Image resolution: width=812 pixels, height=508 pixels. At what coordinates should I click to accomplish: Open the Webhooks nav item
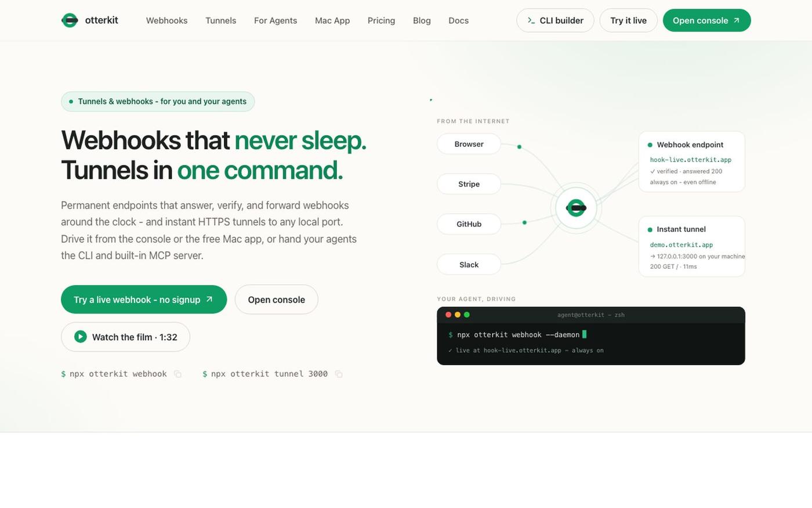(x=166, y=20)
